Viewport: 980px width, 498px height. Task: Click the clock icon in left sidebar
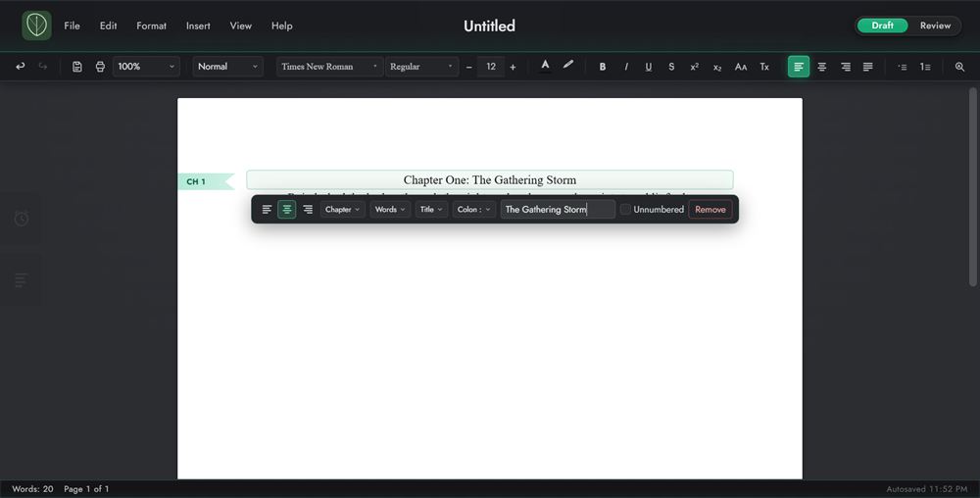[x=22, y=219]
